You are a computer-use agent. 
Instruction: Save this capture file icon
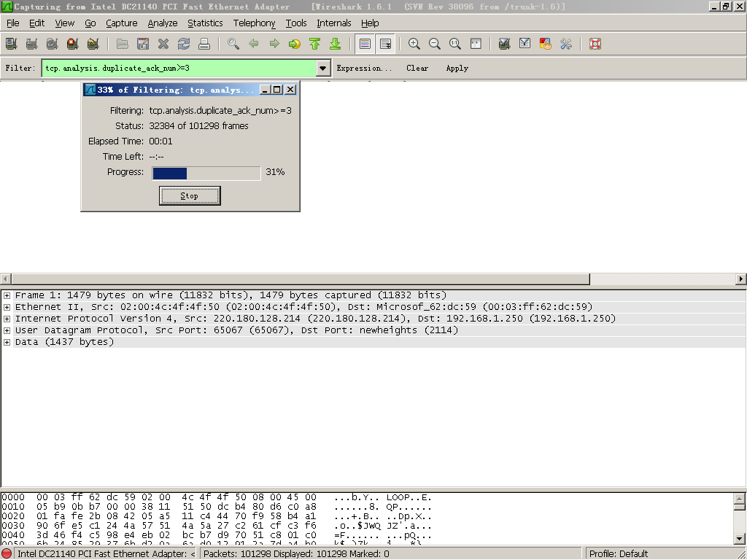[x=143, y=44]
